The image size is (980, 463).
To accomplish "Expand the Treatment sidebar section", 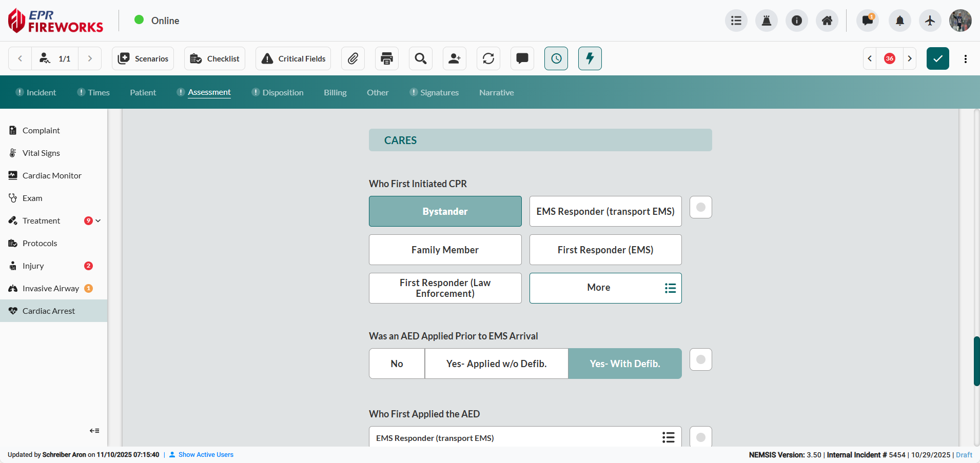I will (98, 221).
